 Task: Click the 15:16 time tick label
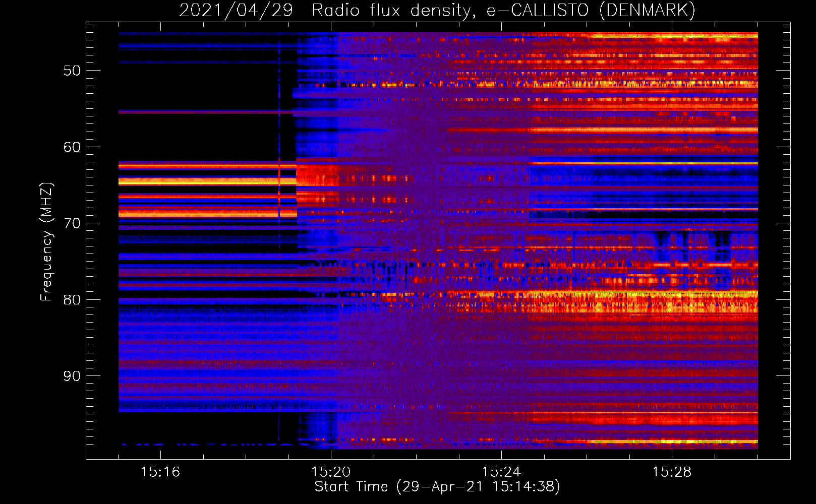(160, 472)
